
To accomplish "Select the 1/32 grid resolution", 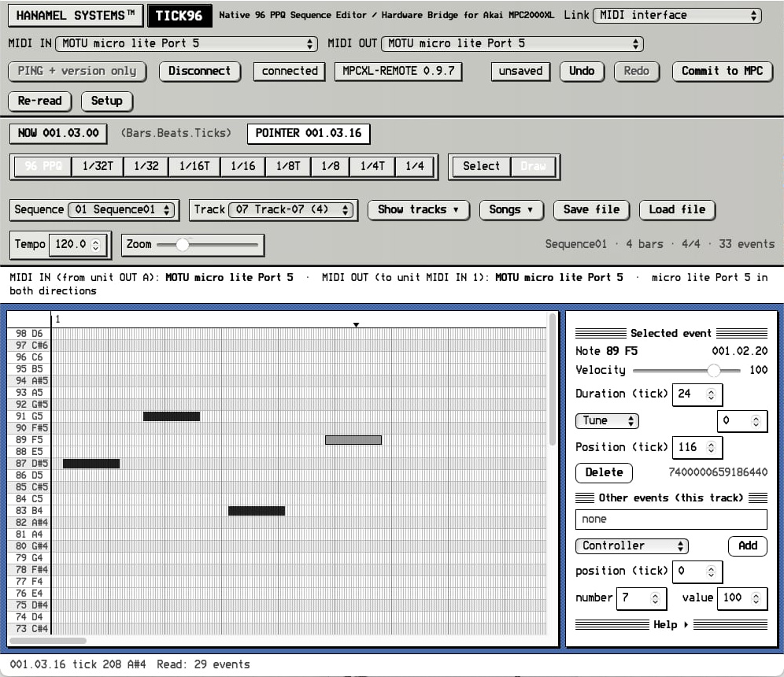I will tap(146, 167).
